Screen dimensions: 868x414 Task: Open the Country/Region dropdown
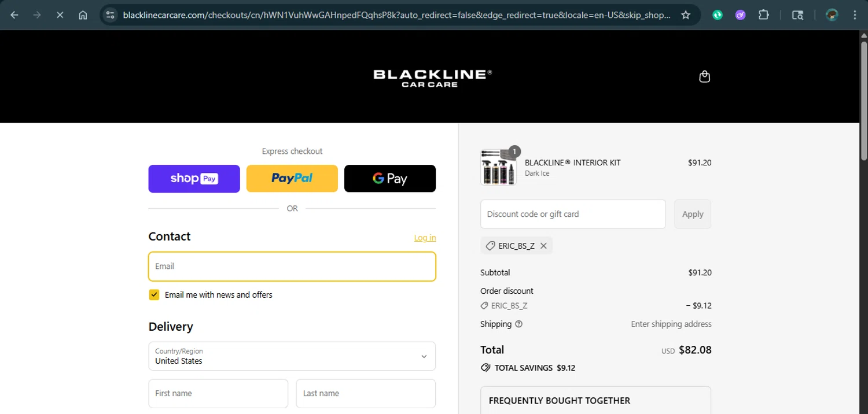tap(292, 356)
